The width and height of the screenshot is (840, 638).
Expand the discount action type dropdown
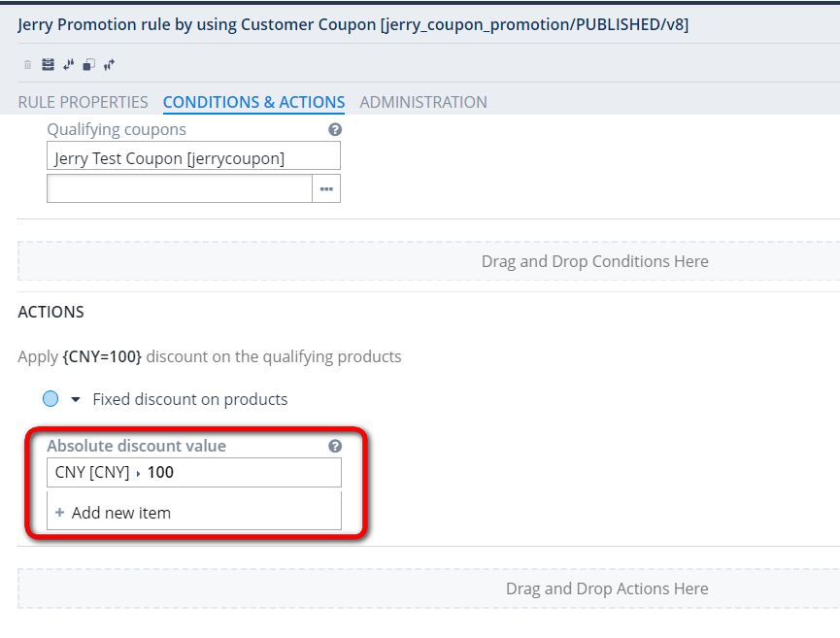click(x=74, y=398)
